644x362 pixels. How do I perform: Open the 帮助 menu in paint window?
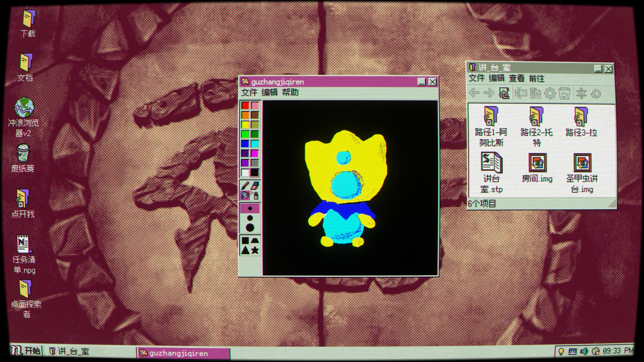tap(290, 92)
